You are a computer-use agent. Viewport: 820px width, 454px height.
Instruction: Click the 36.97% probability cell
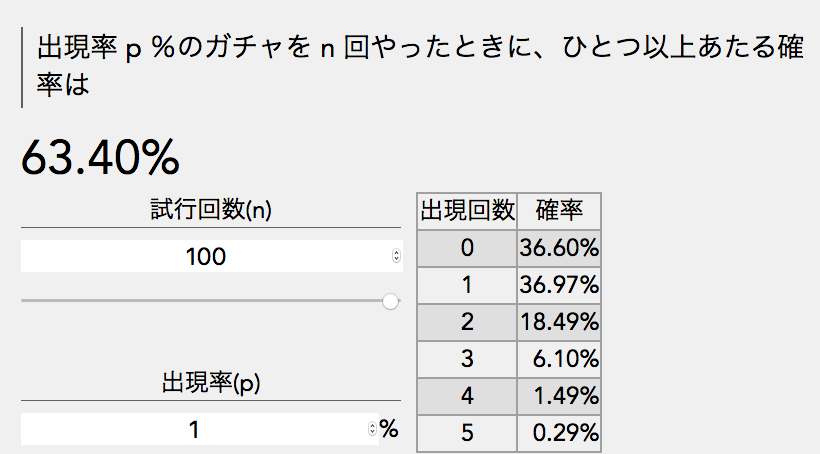559,286
